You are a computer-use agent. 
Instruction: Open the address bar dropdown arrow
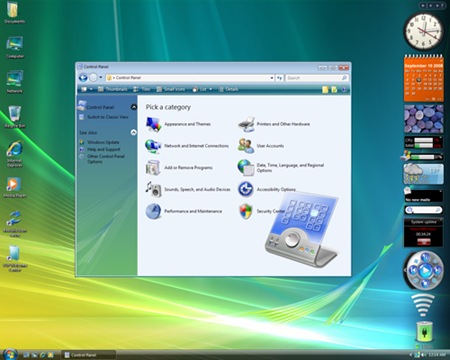tap(271, 78)
